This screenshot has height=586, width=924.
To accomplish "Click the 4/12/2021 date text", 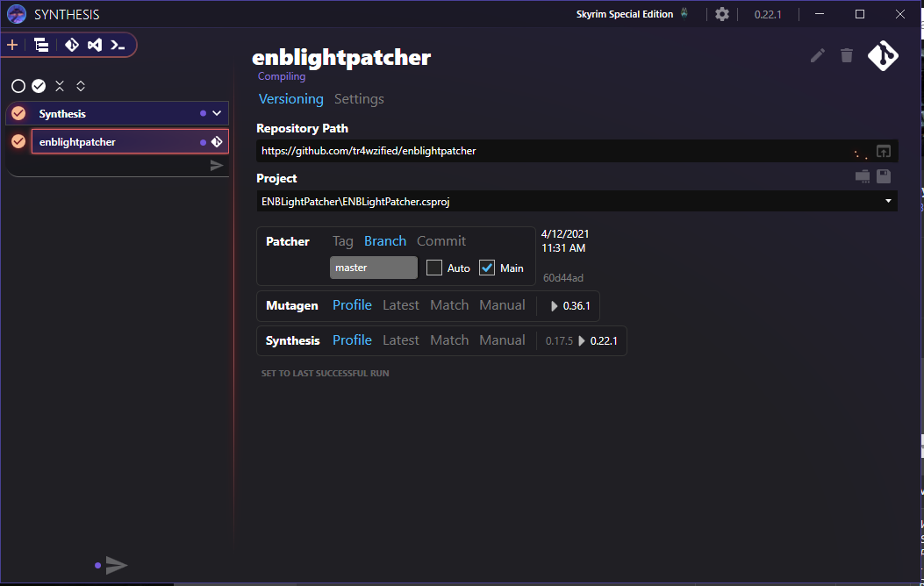I will [565, 234].
